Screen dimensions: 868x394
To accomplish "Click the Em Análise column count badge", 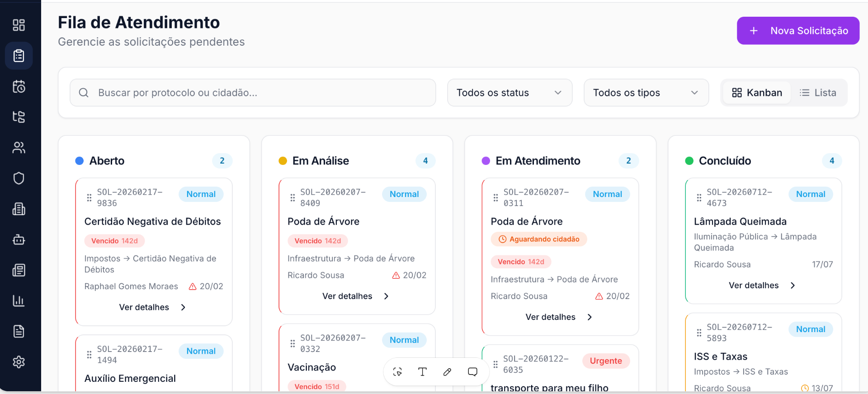I will pyautogui.click(x=425, y=161).
